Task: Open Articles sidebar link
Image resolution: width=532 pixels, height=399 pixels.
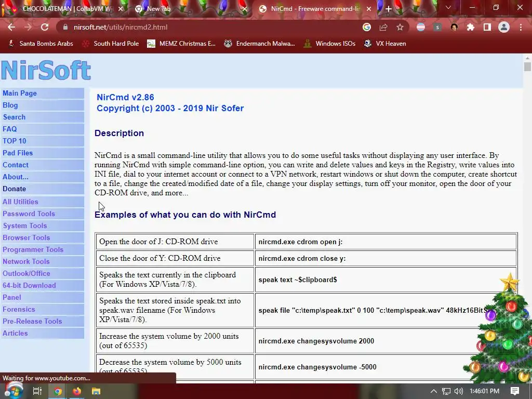Action: (x=15, y=333)
